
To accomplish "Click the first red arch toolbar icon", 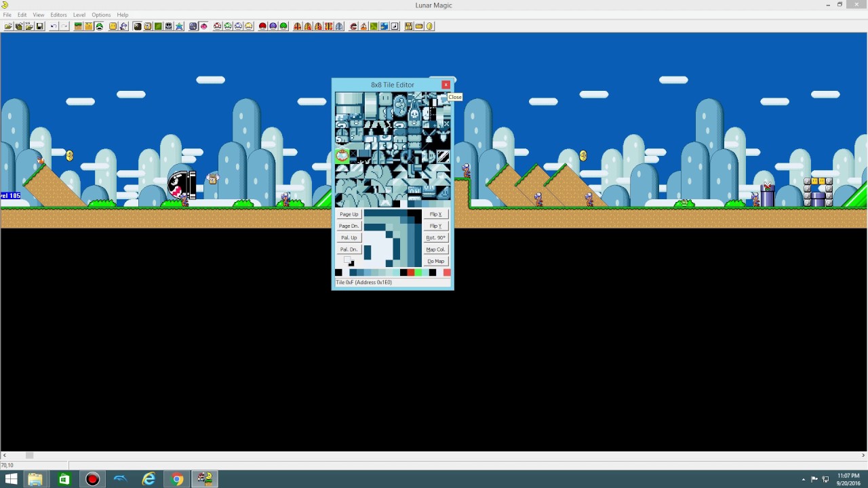I will (297, 26).
